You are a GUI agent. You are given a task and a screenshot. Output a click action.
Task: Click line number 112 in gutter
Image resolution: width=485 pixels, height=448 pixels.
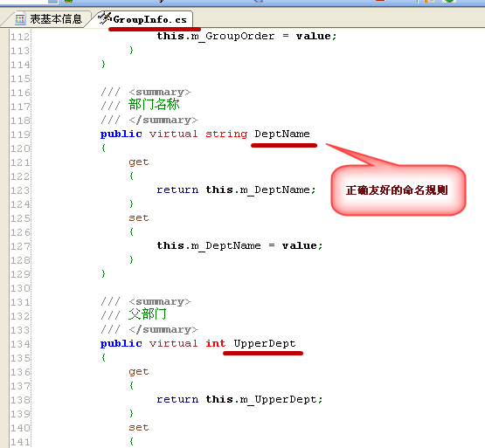click(x=20, y=37)
